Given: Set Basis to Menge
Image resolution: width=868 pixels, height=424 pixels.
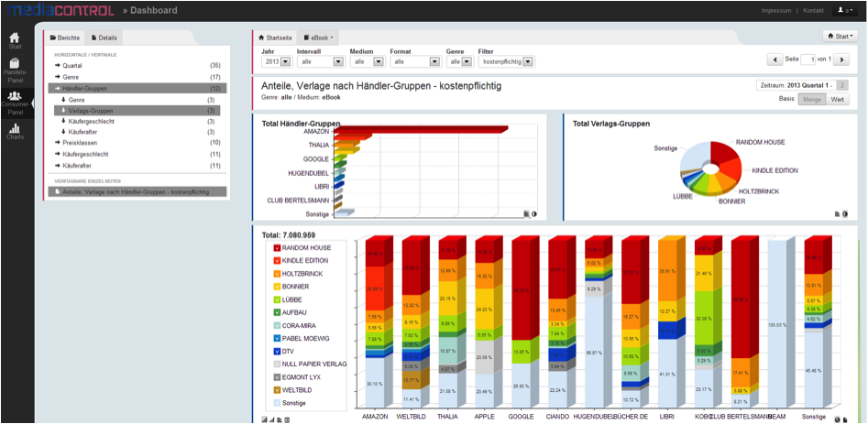Looking at the screenshot, I should pos(811,100).
